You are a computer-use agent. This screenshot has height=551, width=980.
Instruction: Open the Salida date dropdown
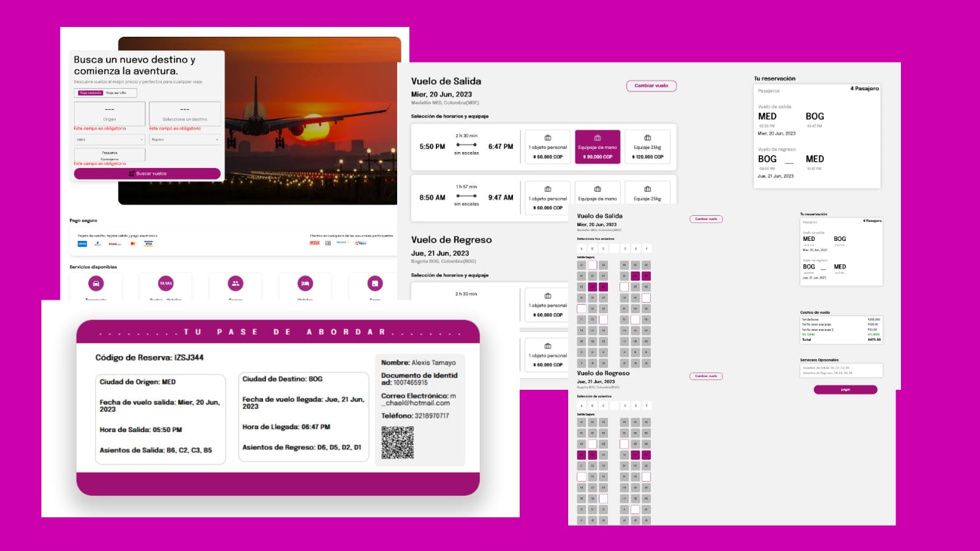(110, 140)
